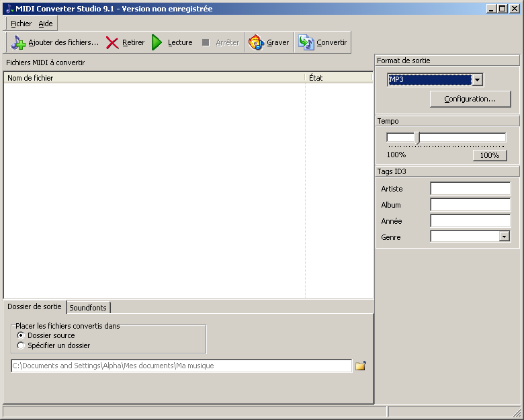Open the Configuration… settings button
The width and height of the screenshot is (524, 420).
(470, 99)
